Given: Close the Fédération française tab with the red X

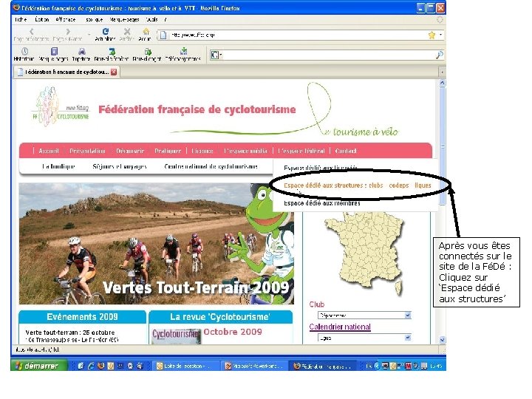Looking at the screenshot, I should coord(114,72).
